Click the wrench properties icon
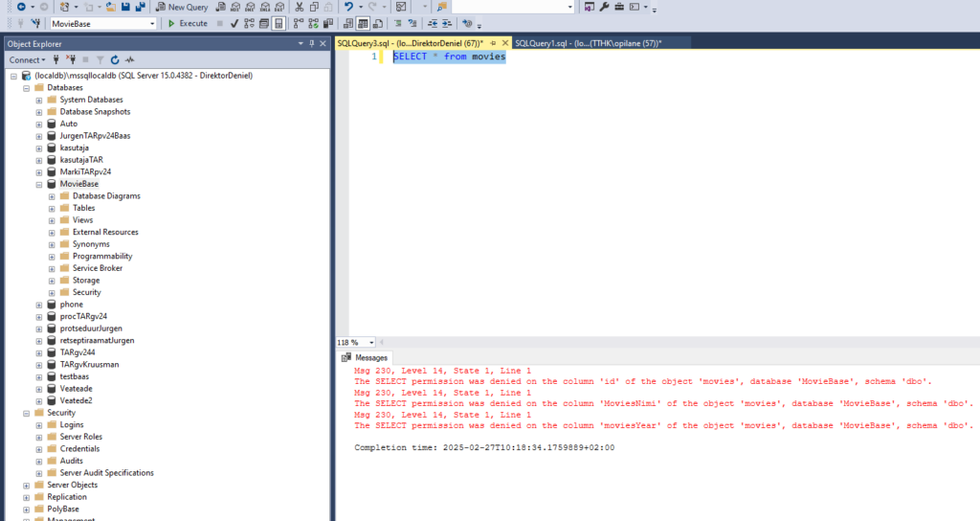Screen dimensions: 980x521 click(604, 7)
